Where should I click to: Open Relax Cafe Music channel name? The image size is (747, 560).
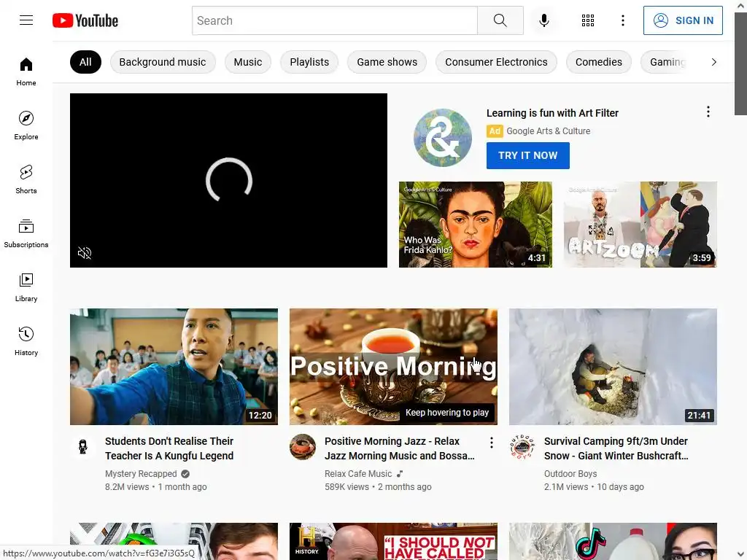click(x=358, y=474)
